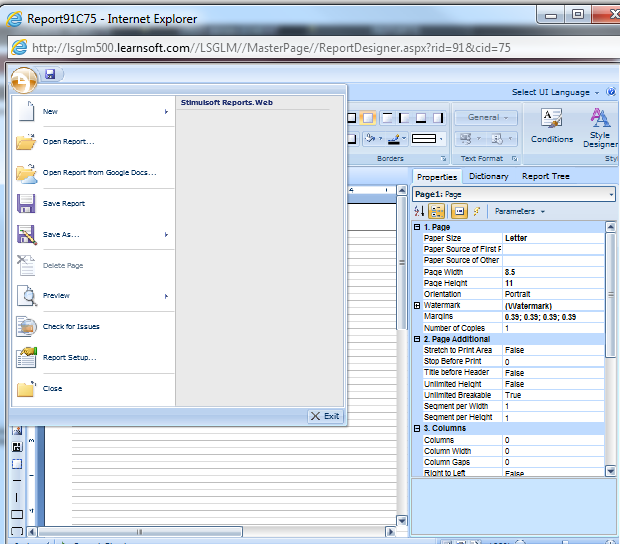Click the properties grid scroll-down arrow
The image size is (620, 544).
611,471
